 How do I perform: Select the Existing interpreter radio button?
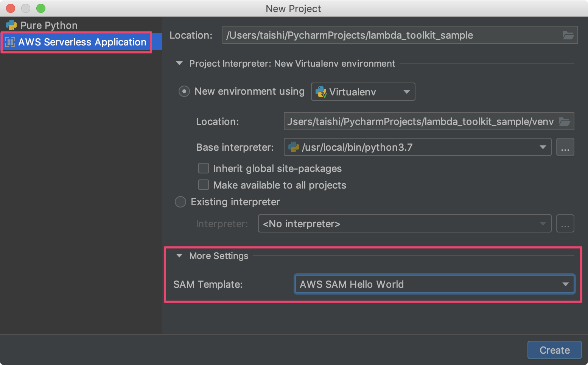click(180, 202)
